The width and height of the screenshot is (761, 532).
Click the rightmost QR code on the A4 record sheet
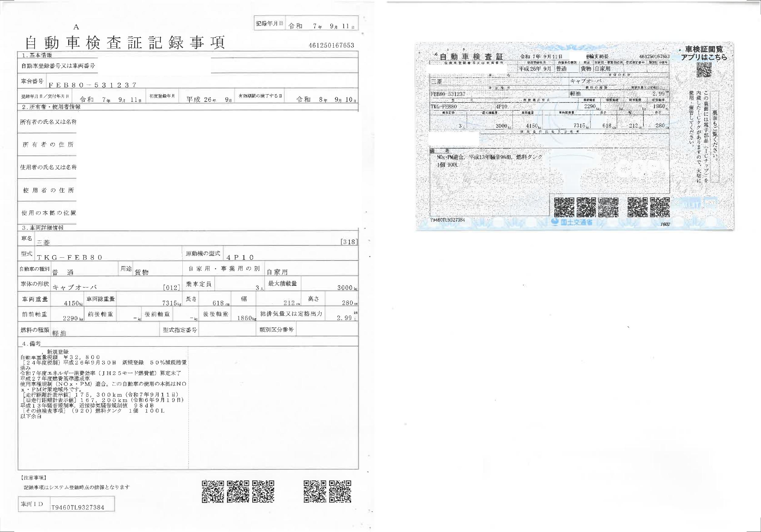point(340,491)
